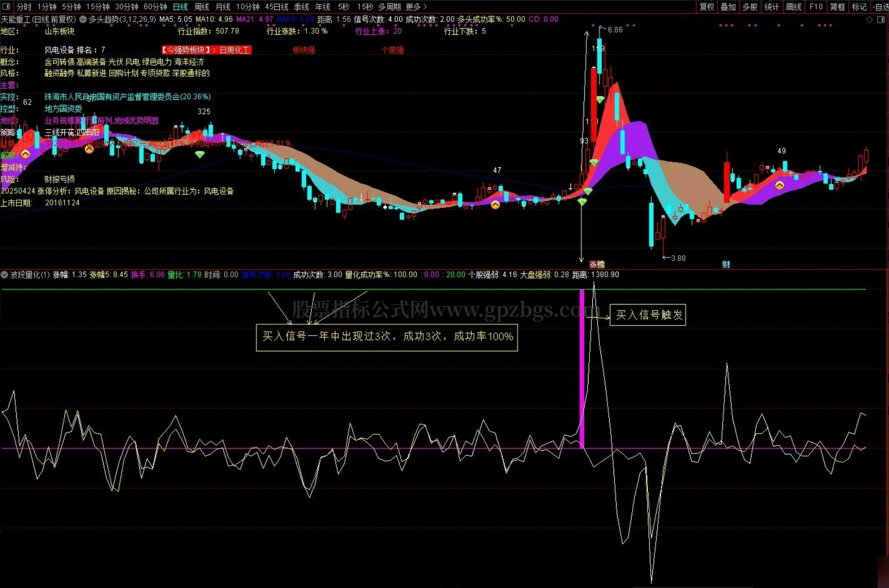Click the 多头成功率%: 50.00 readout
The width and height of the screenshot is (889, 588).
pos(491,19)
